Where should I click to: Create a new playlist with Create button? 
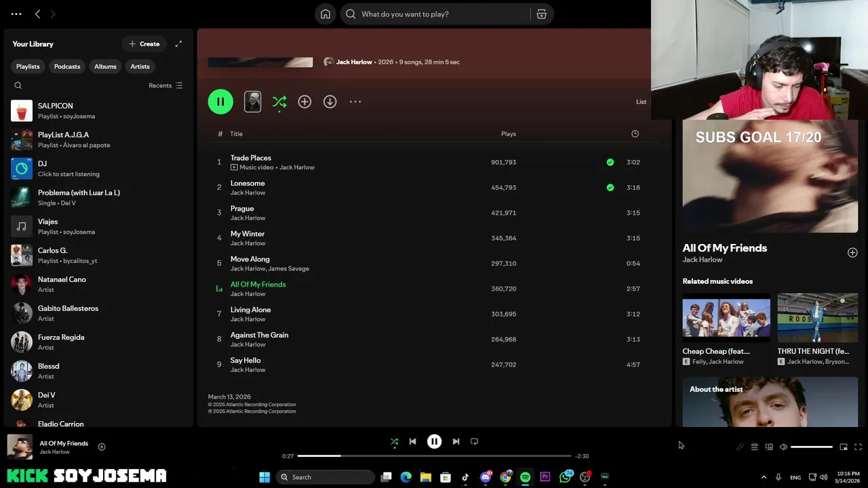[x=144, y=44]
